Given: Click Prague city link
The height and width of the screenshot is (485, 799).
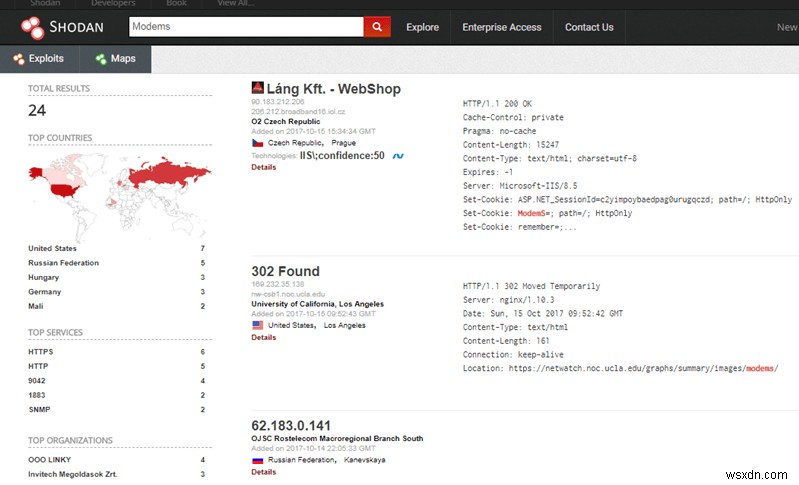Looking at the screenshot, I should tap(343, 143).
